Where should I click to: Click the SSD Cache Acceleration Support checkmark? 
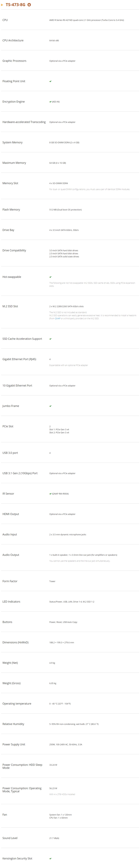50,339
